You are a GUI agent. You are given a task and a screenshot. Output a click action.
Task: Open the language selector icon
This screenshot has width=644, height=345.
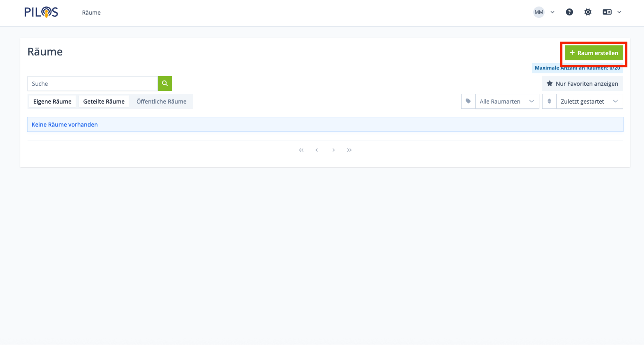point(607,12)
